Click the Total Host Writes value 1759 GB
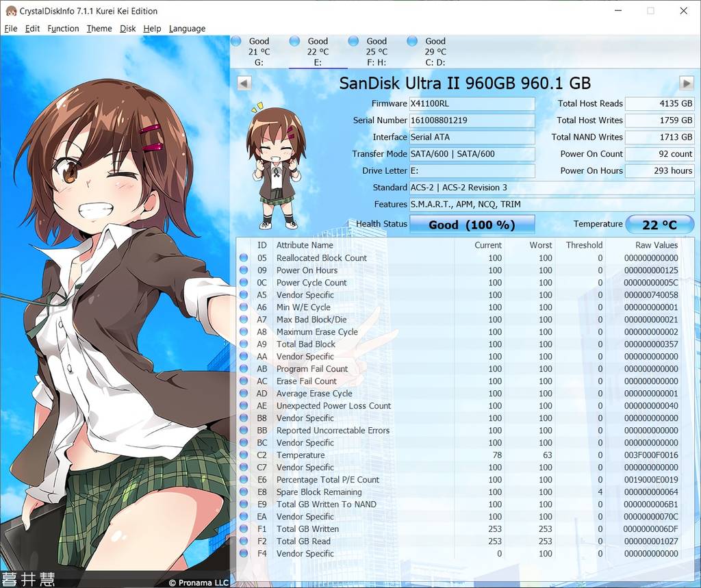The image size is (701, 588). tap(659, 120)
